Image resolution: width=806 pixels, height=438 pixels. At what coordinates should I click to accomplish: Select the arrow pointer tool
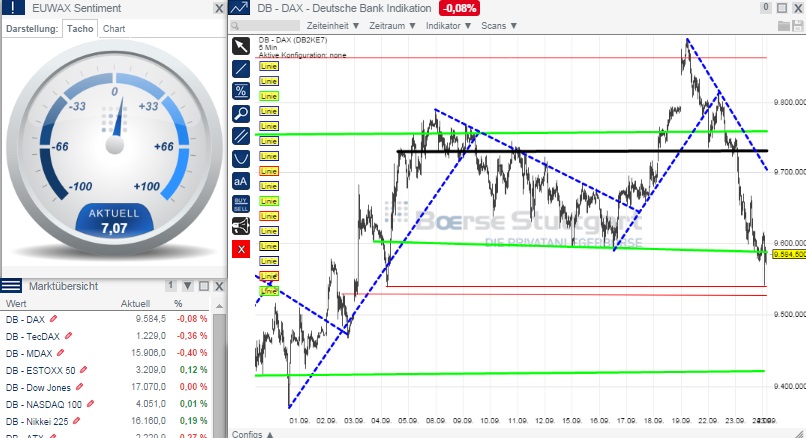241,46
